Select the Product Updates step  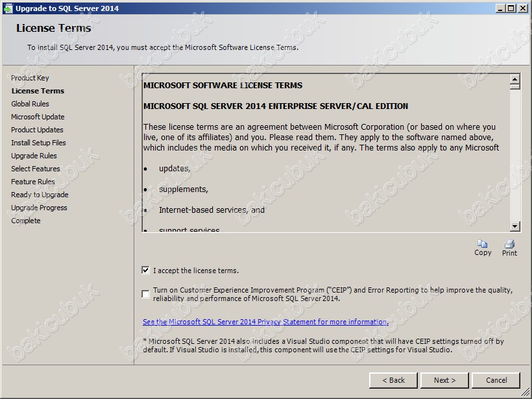point(37,130)
